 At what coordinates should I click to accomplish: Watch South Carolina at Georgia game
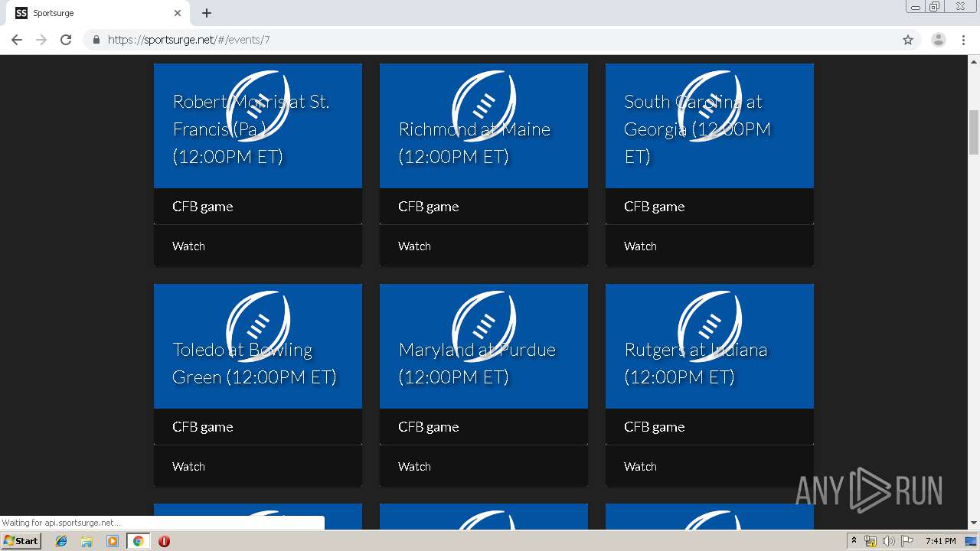640,246
